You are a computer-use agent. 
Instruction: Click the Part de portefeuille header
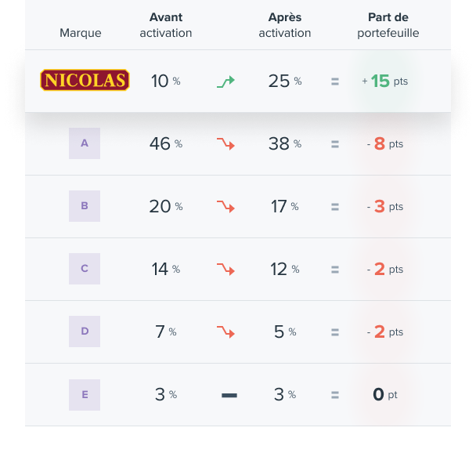[x=388, y=25]
